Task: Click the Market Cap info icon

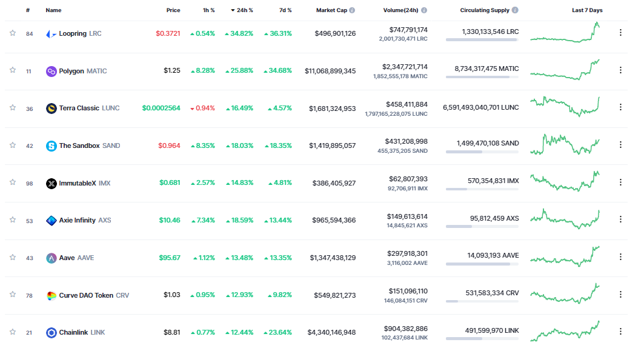Action: 352,10
